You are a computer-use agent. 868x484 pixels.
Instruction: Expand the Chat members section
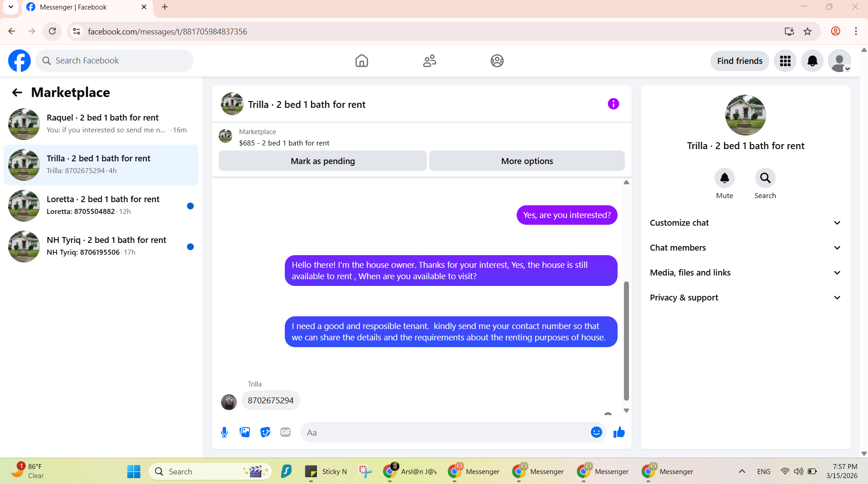click(x=745, y=248)
